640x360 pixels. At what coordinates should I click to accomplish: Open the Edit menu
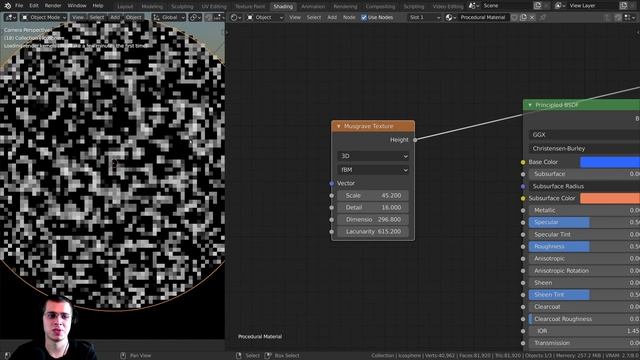(x=34, y=6)
